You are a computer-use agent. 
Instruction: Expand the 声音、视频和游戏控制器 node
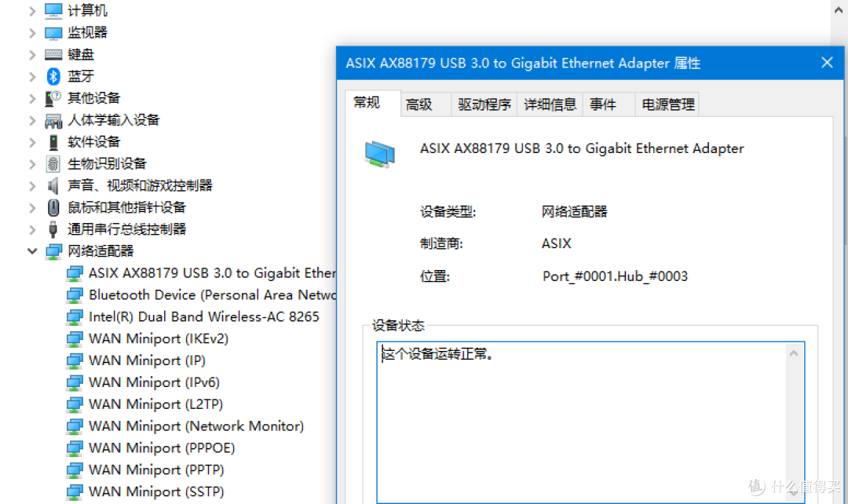[x=32, y=186]
